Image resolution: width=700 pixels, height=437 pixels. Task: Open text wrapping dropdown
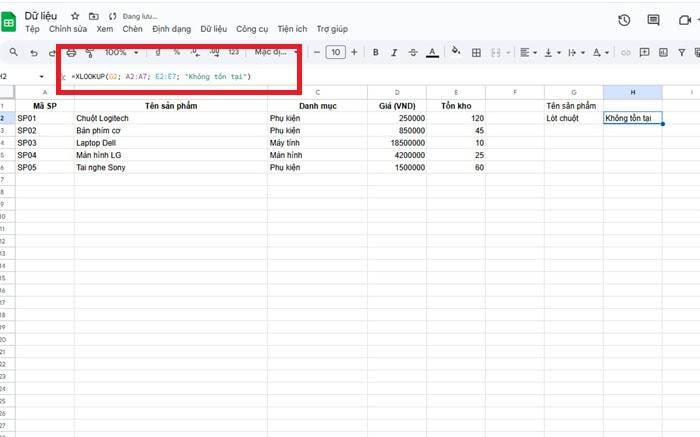pyautogui.click(x=576, y=53)
